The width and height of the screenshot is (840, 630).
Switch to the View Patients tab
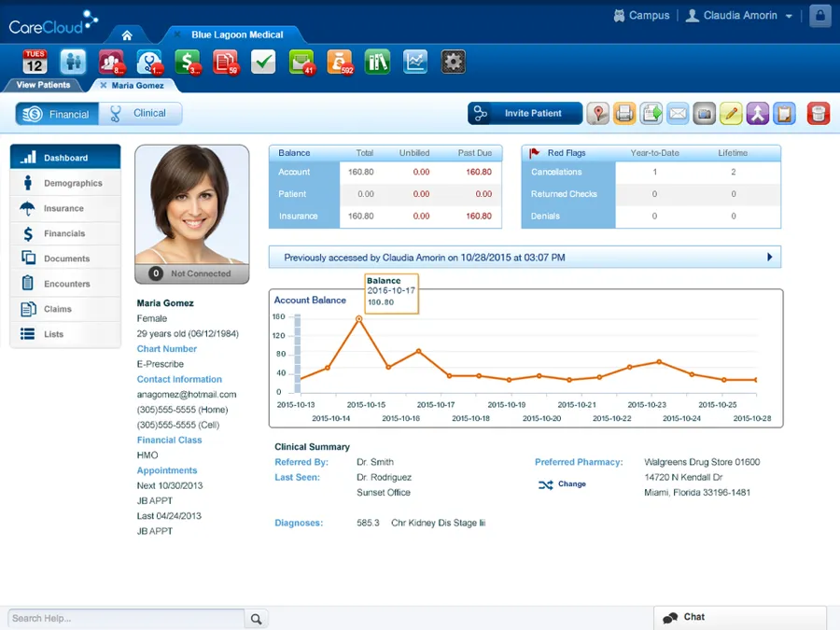43,85
